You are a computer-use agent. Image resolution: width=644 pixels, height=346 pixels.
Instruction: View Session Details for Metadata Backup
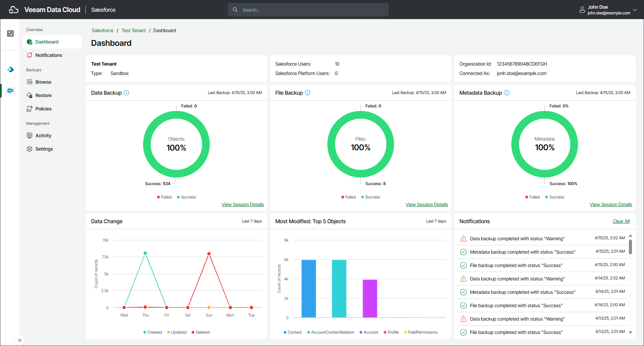(x=611, y=204)
